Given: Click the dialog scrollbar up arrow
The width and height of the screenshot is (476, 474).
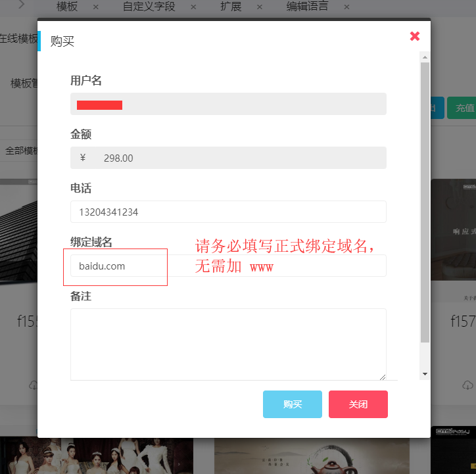Looking at the screenshot, I should (x=425, y=58).
